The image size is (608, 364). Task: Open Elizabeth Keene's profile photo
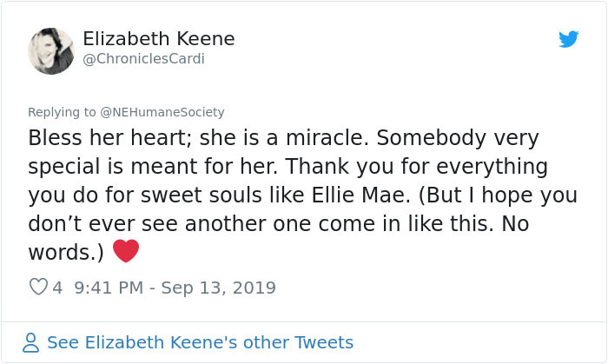point(51,51)
